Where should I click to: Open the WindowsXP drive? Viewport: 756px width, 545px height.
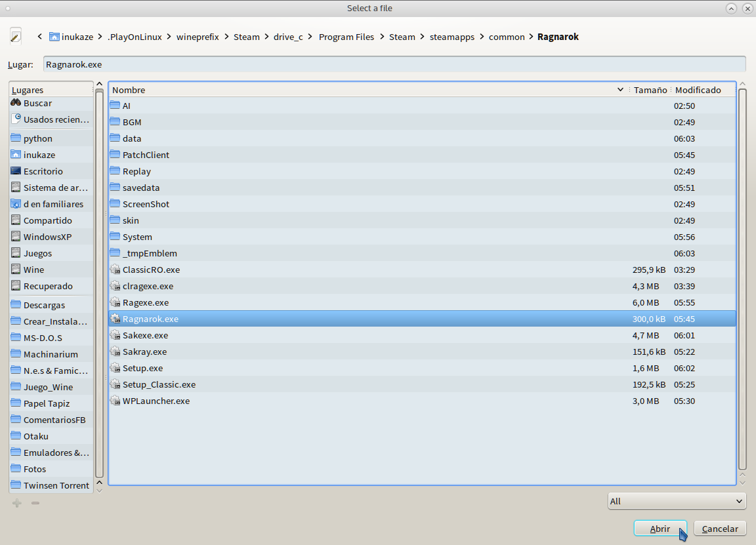click(51, 237)
